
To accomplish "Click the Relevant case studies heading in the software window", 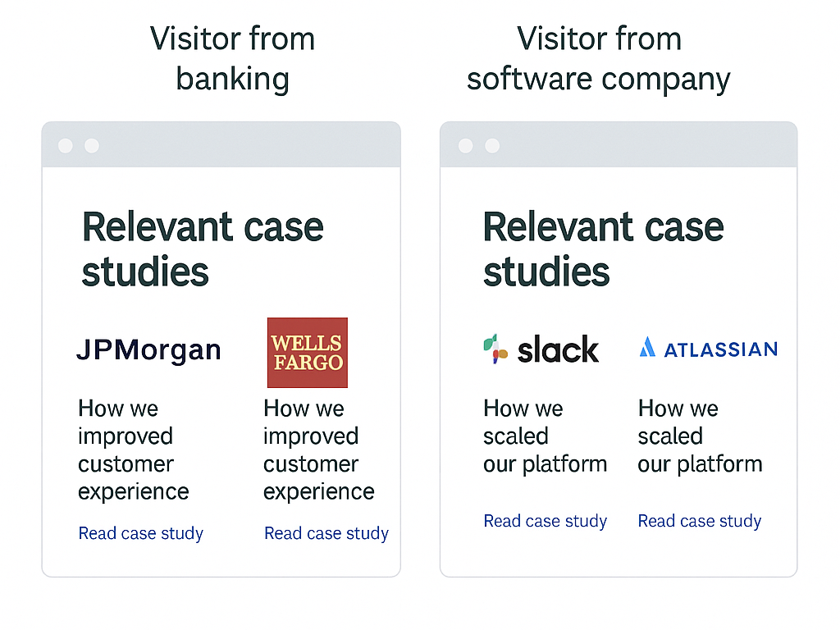I will pyautogui.click(x=603, y=249).
